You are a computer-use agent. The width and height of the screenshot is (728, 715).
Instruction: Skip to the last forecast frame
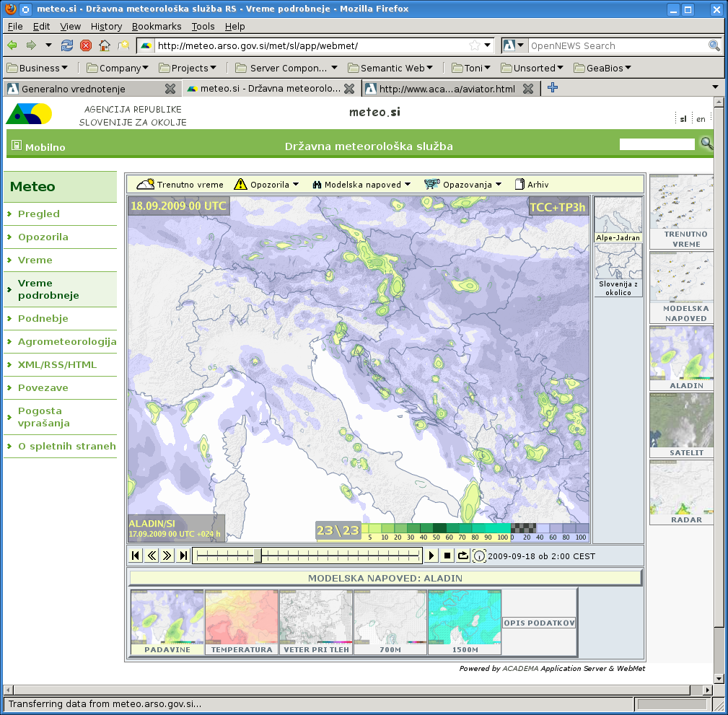click(x=183, y=556)
